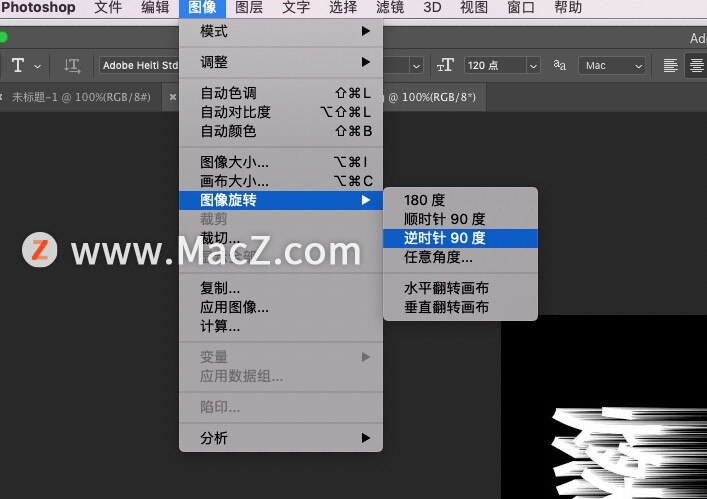Screen dimensions: 707x499
Task: Choose 水平翻转画布
Action: coord(460,288)
